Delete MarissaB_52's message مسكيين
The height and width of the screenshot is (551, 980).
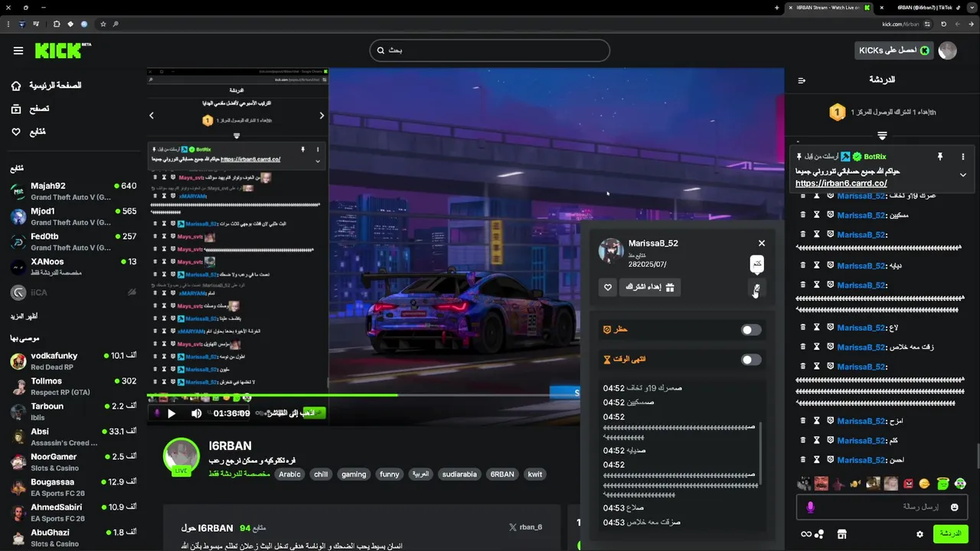coord(802,215)
